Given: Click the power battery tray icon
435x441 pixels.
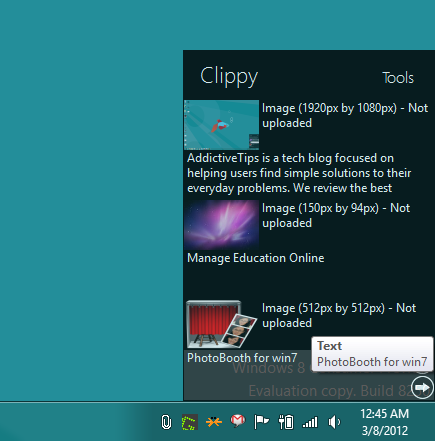Looking at the screenshot, I should point(286,422).
